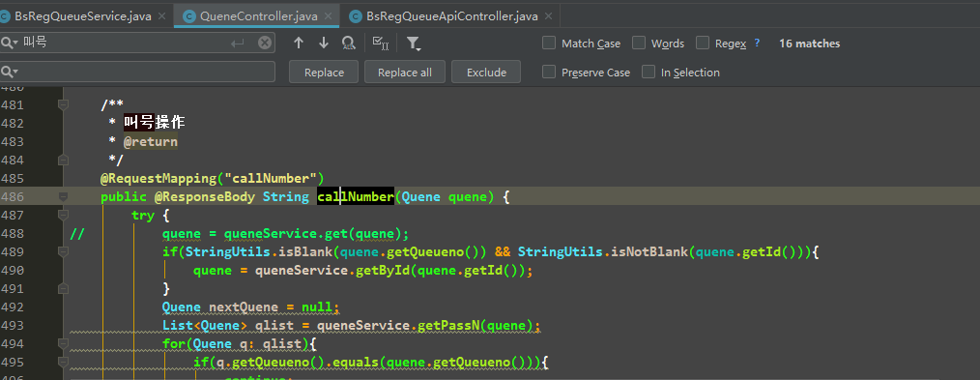The width and height of the screenshot is (980, 380).
Task: Click the QueneController.java class file icon
Action: click(x=188, y=16)
